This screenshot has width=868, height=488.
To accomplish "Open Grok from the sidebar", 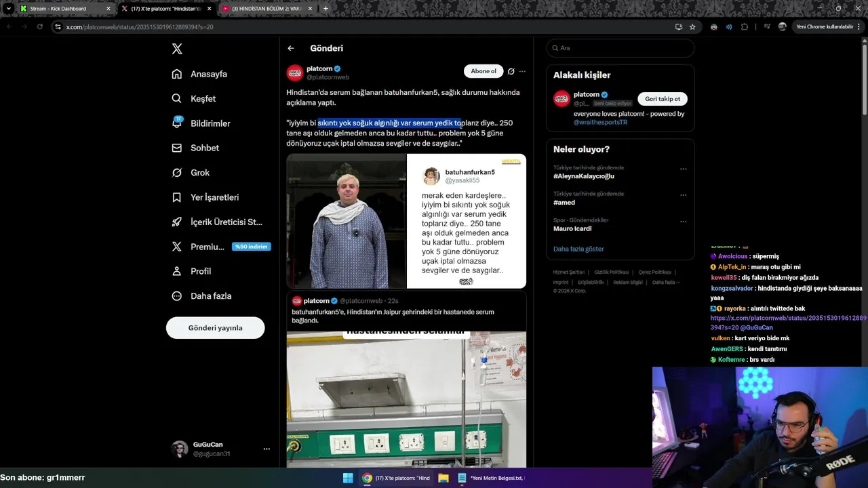I will (191, 172).
